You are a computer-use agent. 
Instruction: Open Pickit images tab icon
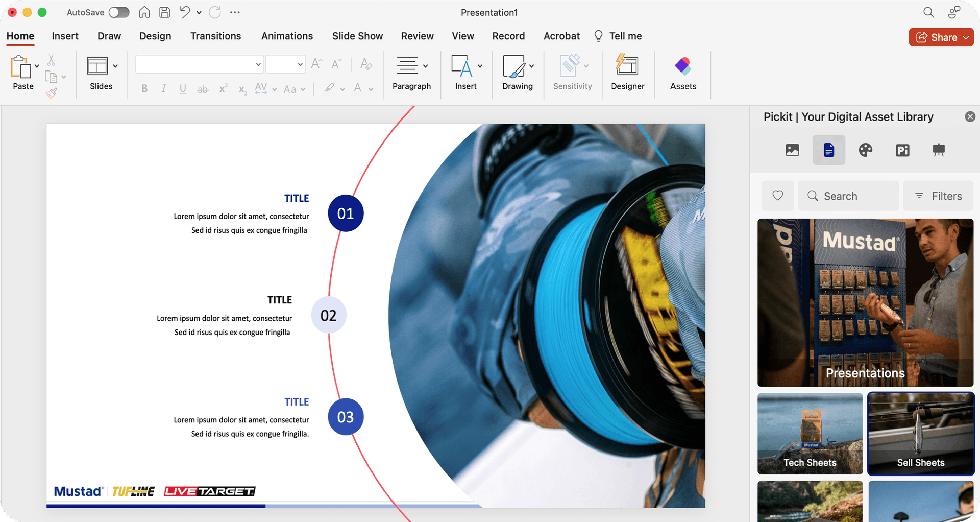[x=792, y=150]
